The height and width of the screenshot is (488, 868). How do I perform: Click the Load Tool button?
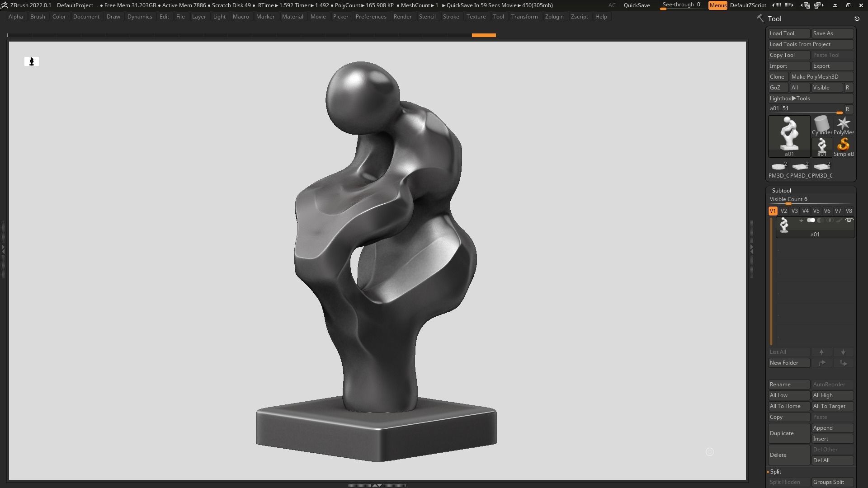coord(789,33)
